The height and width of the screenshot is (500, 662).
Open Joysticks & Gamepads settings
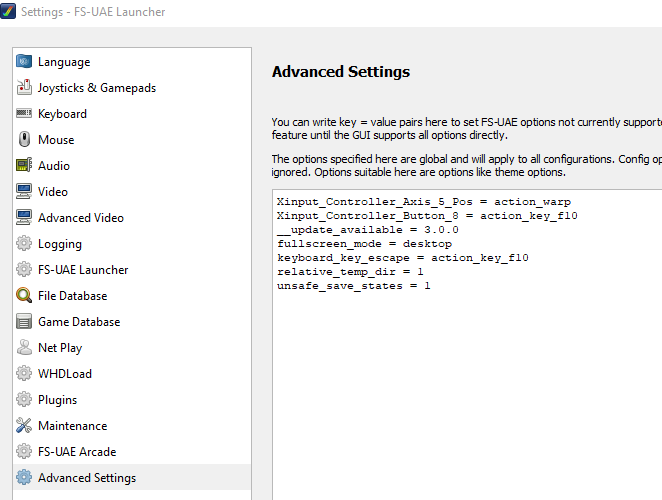point(132,87)
